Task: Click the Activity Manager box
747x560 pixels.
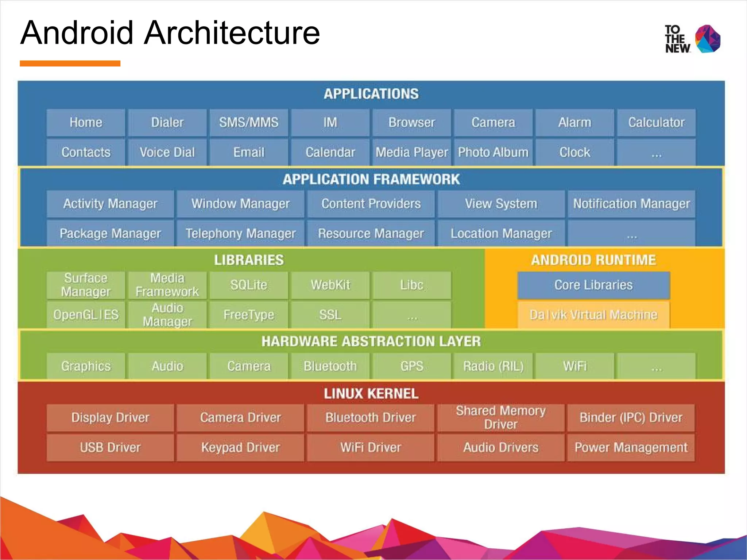Action: click(x=110, y=204)
